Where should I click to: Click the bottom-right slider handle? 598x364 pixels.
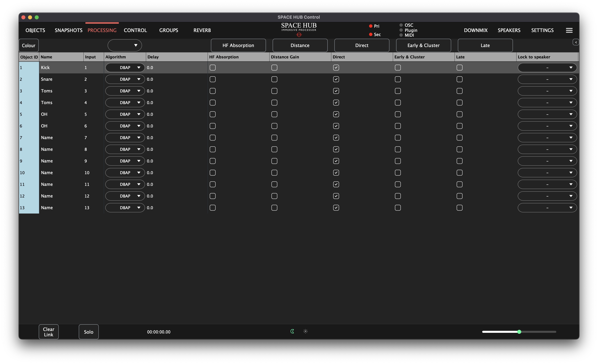click(519, 332)
